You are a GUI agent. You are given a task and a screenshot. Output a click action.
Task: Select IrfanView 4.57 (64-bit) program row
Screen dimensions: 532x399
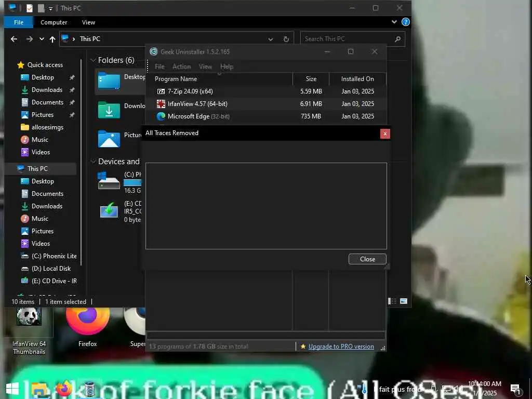pos(266,104)
